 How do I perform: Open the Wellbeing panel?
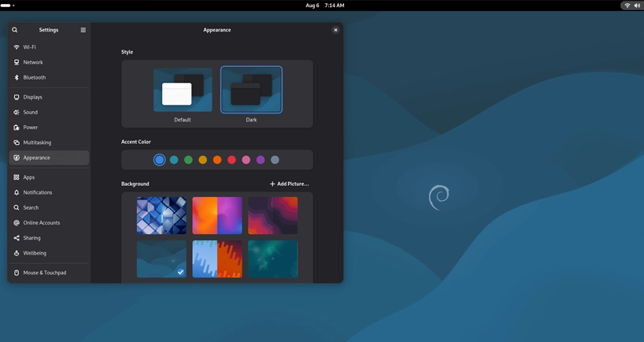point(49,253)
